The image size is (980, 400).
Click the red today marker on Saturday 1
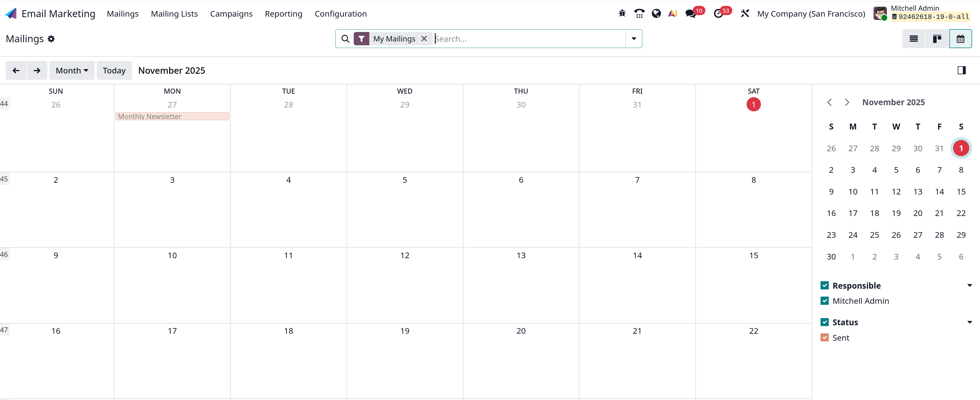(x=754, y=105)
